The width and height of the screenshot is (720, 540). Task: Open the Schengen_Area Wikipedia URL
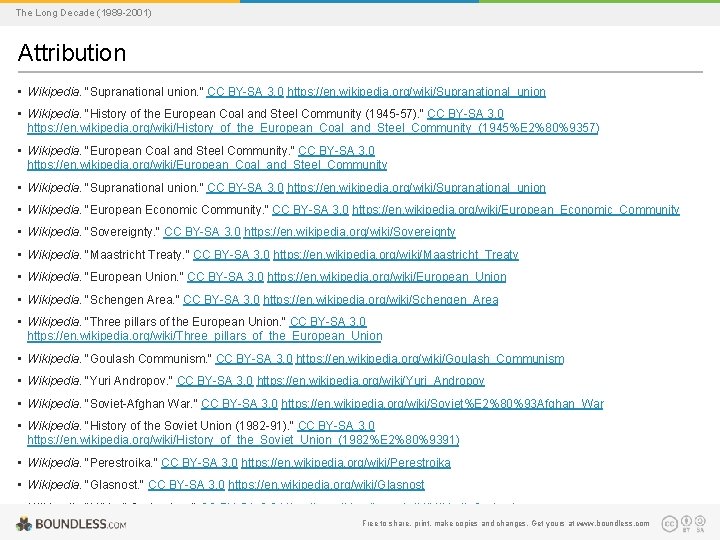click(x=381, y=300)
